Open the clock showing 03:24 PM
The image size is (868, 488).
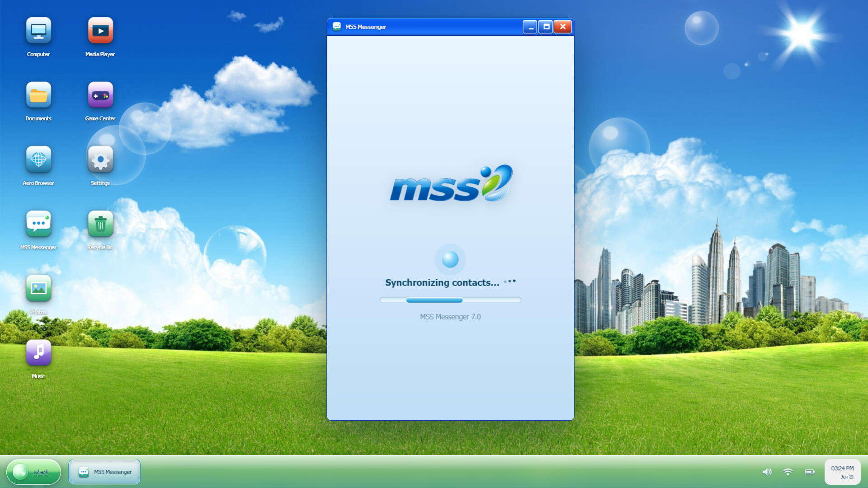click(x=842, y=472)
